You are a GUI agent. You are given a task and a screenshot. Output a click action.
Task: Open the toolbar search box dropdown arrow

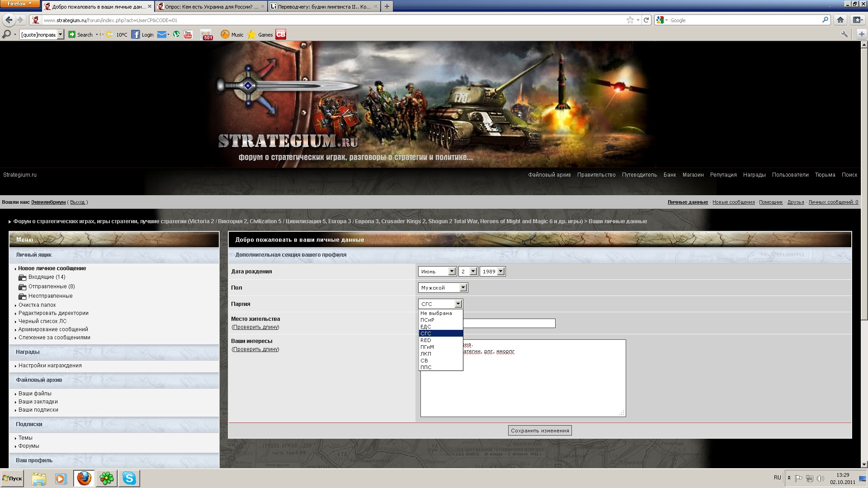coord(61,34)
